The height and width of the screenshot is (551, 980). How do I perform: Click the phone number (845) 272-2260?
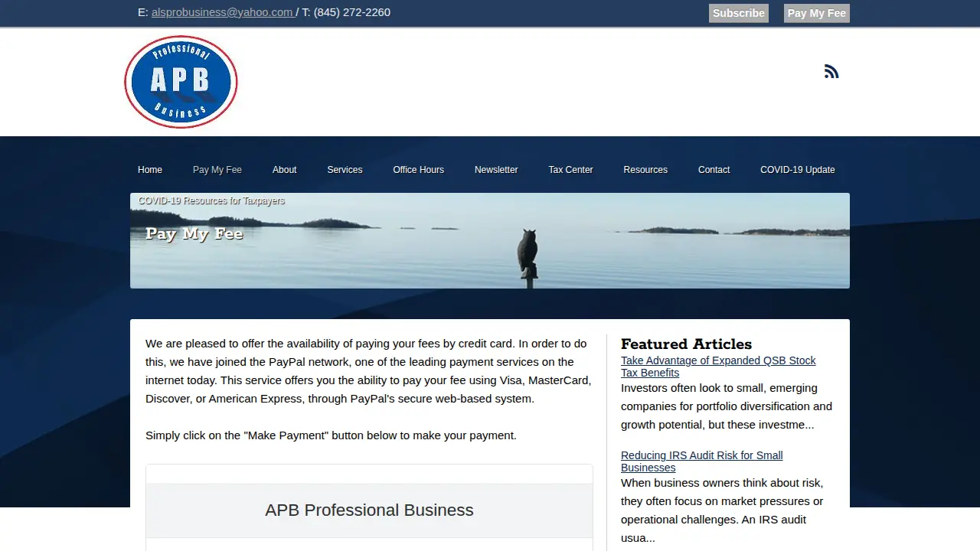pos(352,12)
